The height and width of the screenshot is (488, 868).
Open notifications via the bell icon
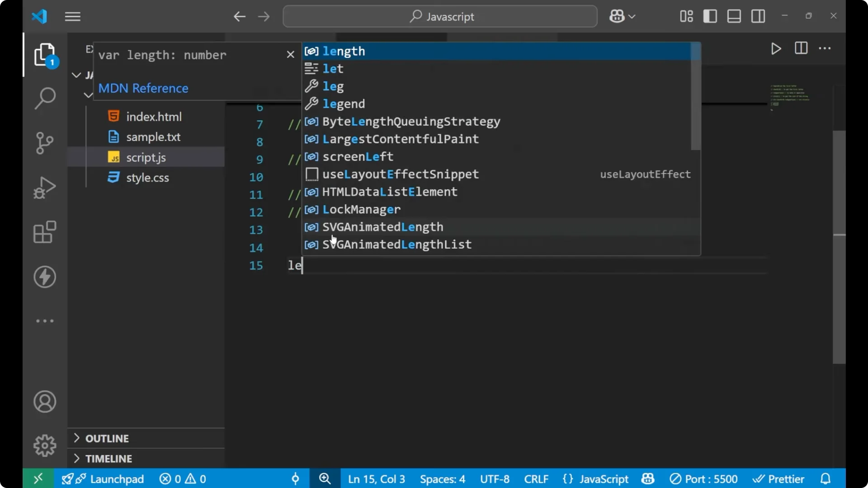point(826,479)
